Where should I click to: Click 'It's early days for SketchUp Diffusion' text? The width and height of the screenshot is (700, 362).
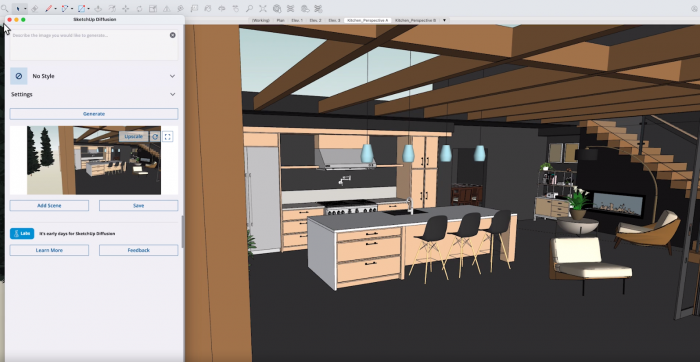click(77, 234)
